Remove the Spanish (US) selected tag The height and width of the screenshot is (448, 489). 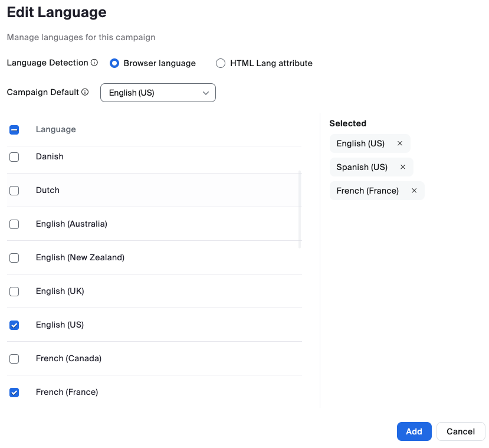click(403, 167)
